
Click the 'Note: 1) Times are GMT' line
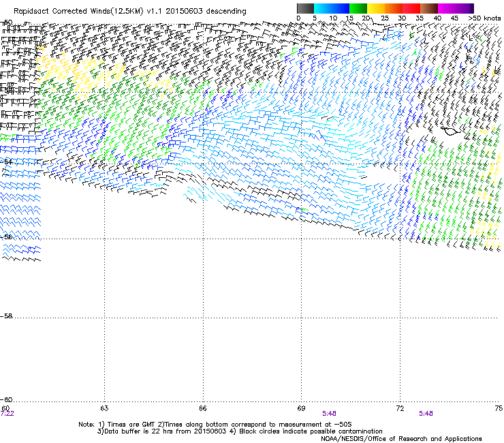click(x=215, y=425)
